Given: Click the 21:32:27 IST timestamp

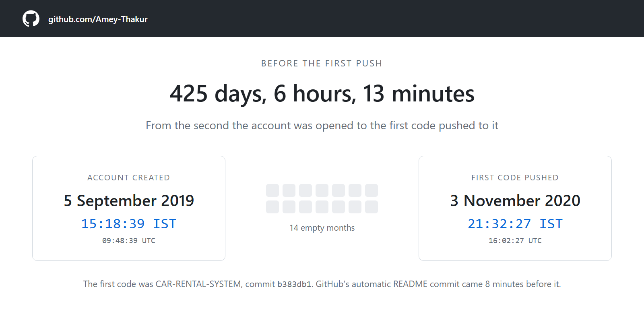Looking at the screenshot, I should click(x=515, y=223).
